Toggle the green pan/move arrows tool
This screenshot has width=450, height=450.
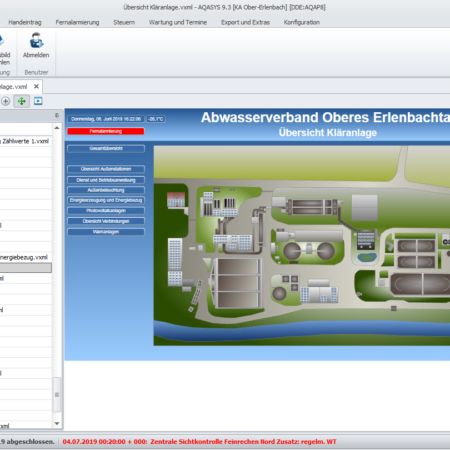(22, 101)
